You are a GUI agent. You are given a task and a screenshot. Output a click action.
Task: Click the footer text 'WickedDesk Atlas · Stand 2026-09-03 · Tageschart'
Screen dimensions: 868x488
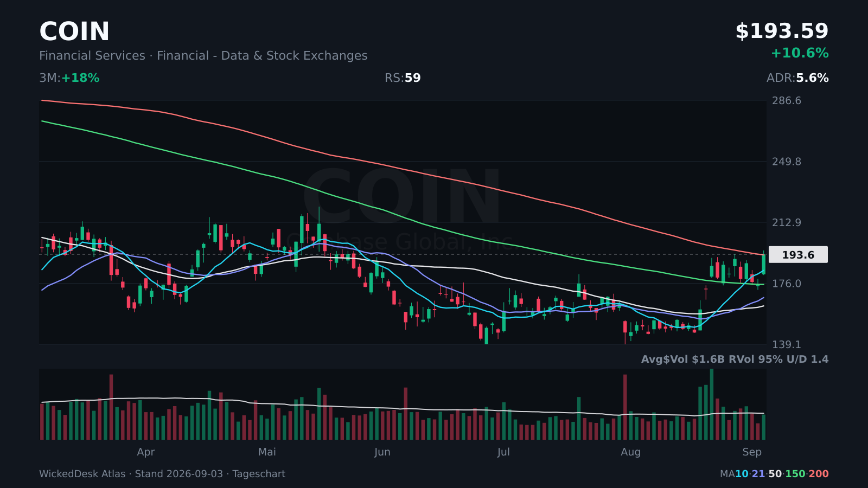pyautogui.click(x=162, y=474)
